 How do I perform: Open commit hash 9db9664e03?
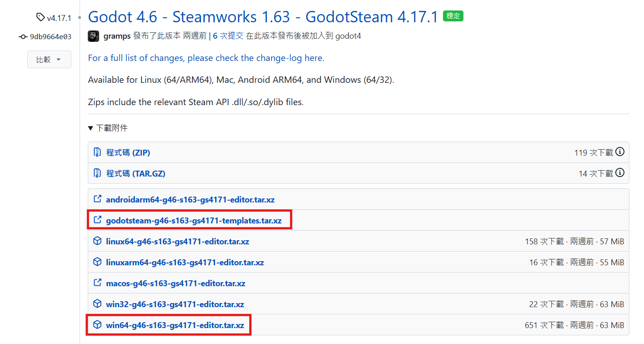[50, 37]
